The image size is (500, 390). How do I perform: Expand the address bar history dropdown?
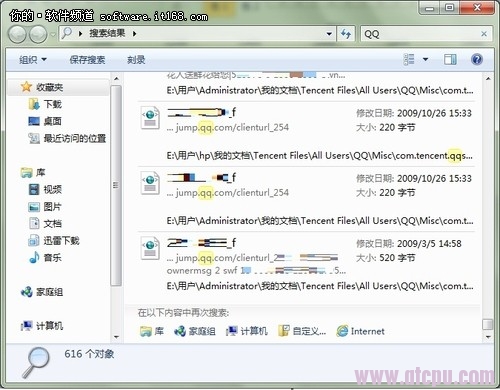point(329,34)
